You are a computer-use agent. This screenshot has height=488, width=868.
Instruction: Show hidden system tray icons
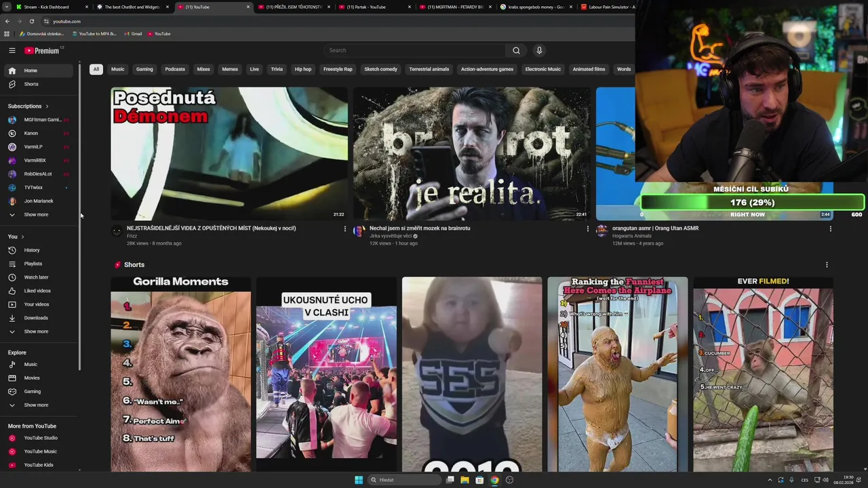pyautogui.click(x=770, y=480)
